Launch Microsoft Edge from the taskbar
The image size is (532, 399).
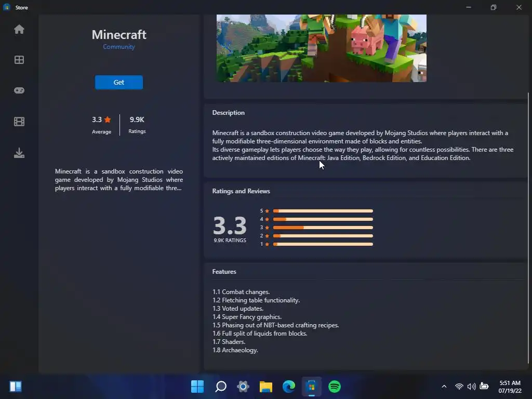pyautogui.click(x=289, y=387)
